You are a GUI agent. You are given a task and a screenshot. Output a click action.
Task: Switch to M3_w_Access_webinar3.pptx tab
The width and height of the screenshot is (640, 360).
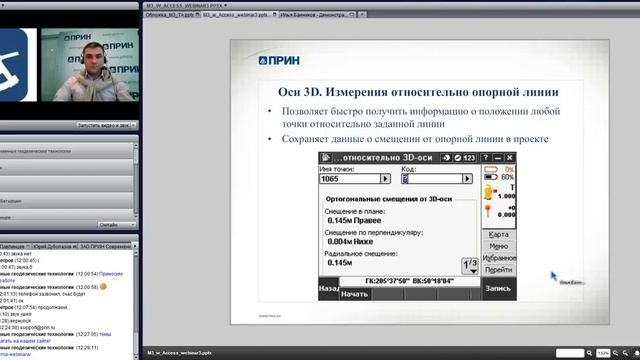[239, 14]
